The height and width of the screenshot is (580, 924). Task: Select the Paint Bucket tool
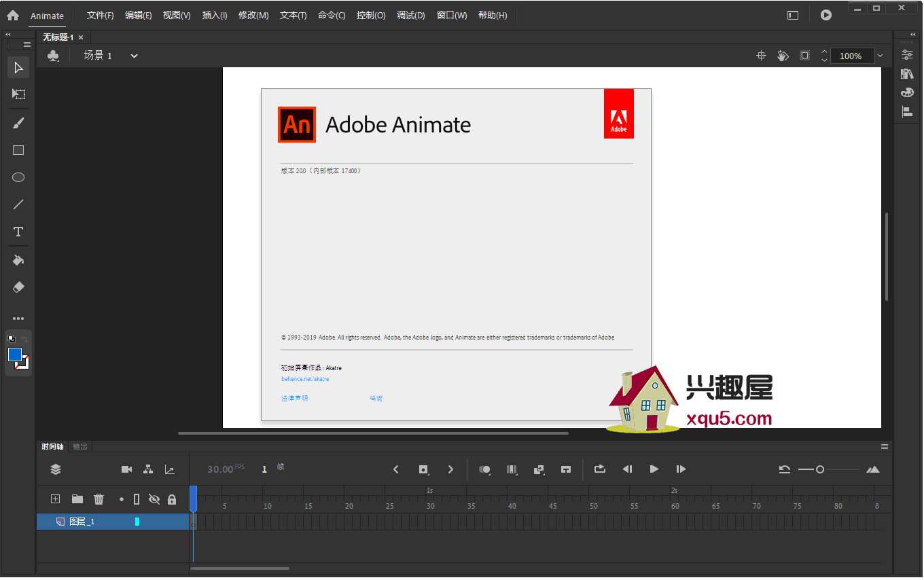[18, 260]
